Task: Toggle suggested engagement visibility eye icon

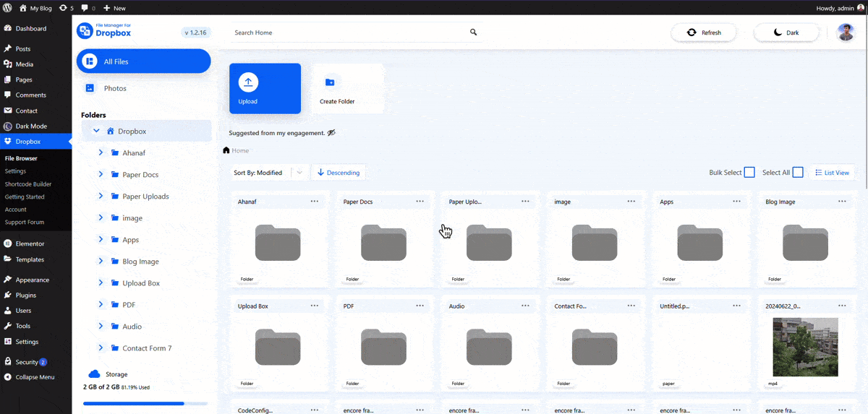Action: pos(331,133)
